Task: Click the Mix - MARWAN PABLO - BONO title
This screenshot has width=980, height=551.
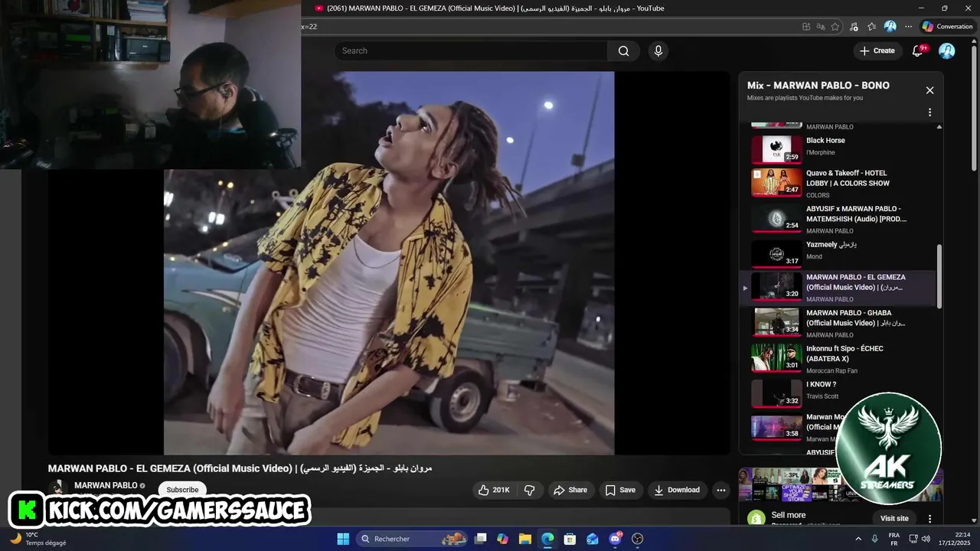Action: tap(818, 86)
